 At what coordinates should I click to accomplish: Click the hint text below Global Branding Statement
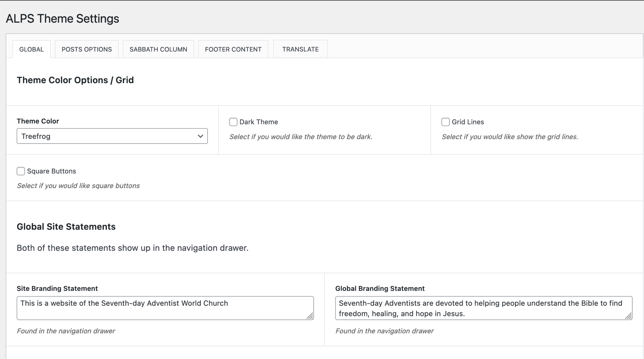[x=385, y=331]
